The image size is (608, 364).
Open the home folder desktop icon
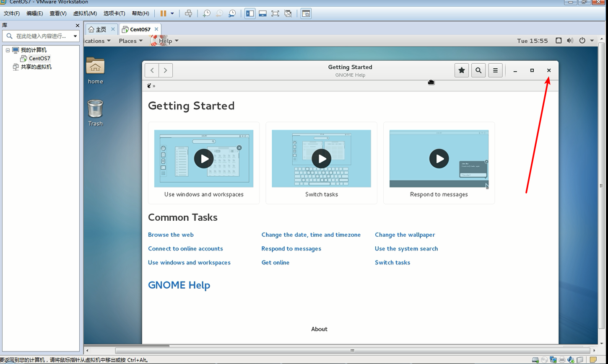95,70
